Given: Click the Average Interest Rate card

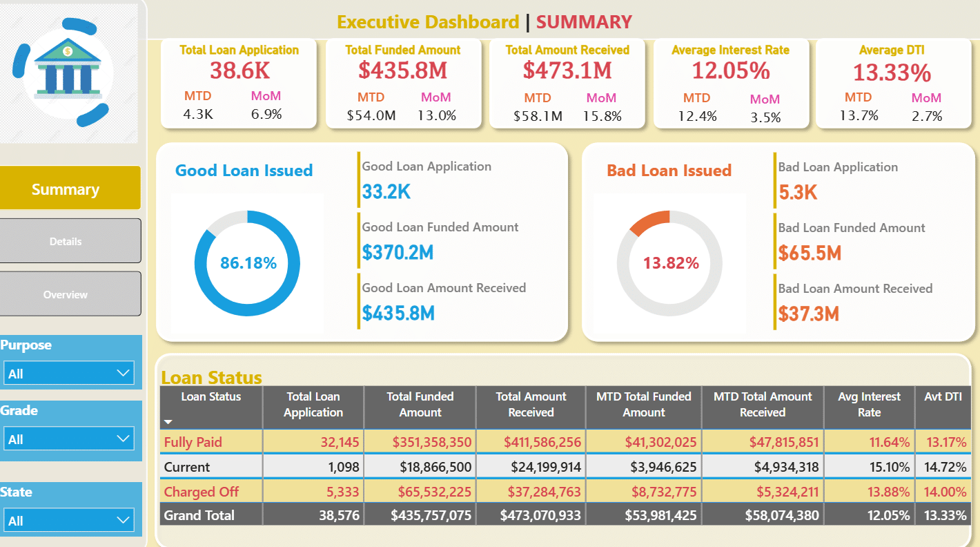Looking at the screenshot, I should click(730, 84).
